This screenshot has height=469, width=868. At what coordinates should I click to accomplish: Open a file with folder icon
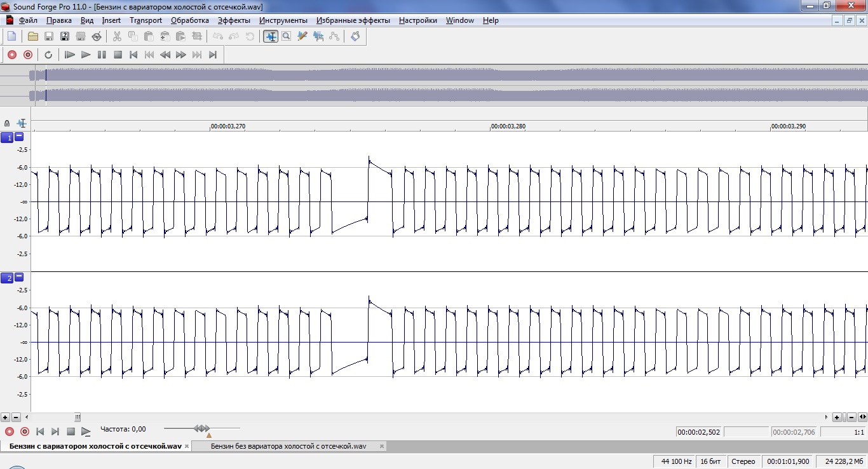coord(32,36)
